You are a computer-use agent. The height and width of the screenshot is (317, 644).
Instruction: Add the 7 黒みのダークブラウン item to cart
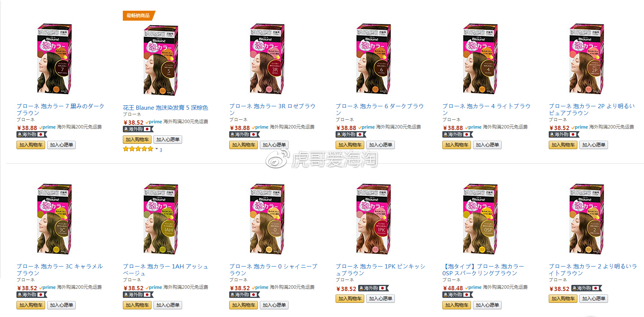click(31, 145)
